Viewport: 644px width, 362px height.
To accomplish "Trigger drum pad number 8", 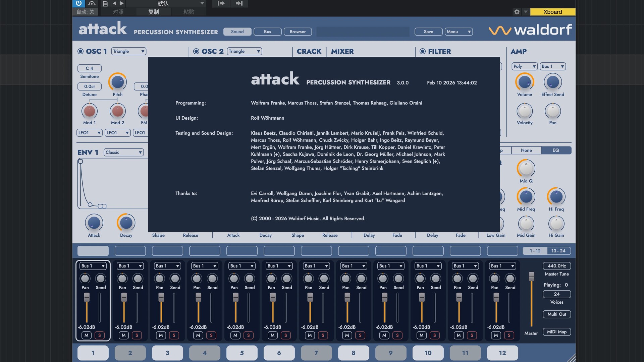I will coord(353,353).
